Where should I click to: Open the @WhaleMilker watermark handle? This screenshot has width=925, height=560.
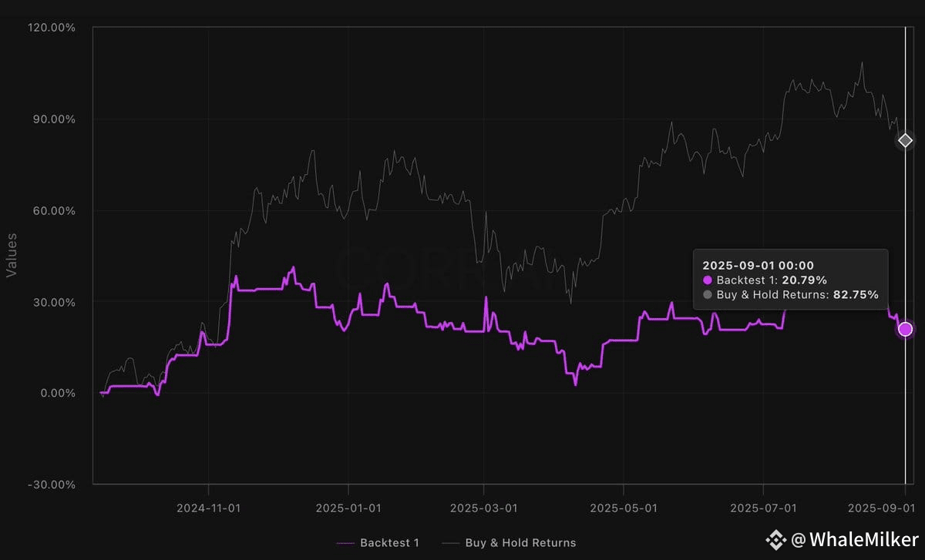[x=853, y=540]
